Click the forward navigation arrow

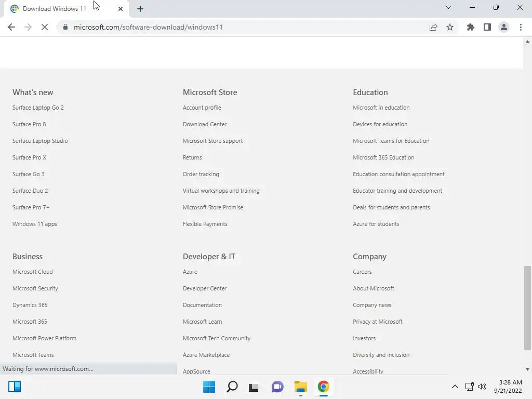click(x=28, y=27)
